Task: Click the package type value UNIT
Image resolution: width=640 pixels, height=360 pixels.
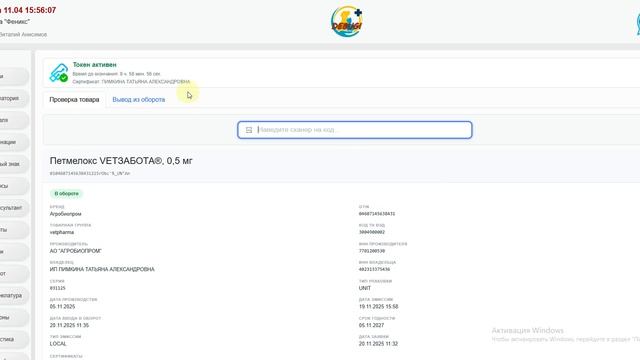Action: point(365,288)
